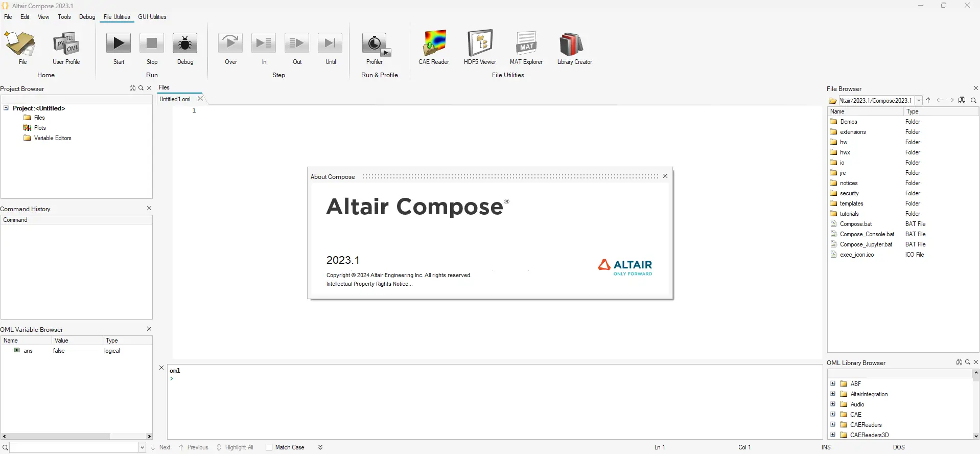Start running the script

(119, 48)
